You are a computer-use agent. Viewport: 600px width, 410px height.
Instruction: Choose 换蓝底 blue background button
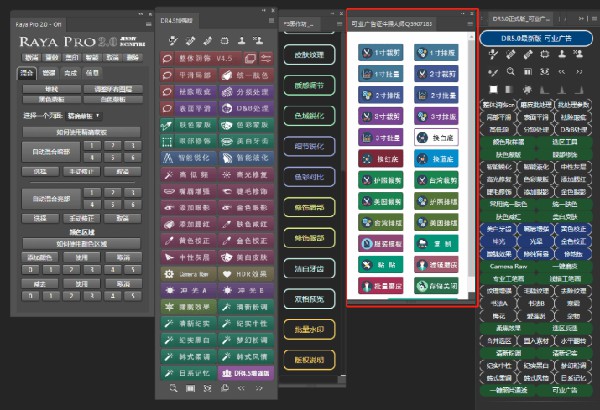[x=436, y=158]
